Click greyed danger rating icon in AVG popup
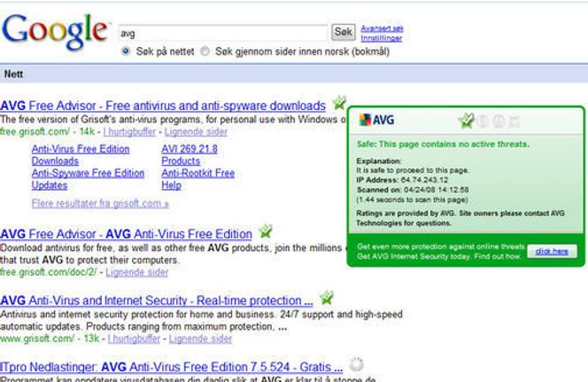Image resolution: width=588 pixels, height=382 pixels. coord(499,121)
